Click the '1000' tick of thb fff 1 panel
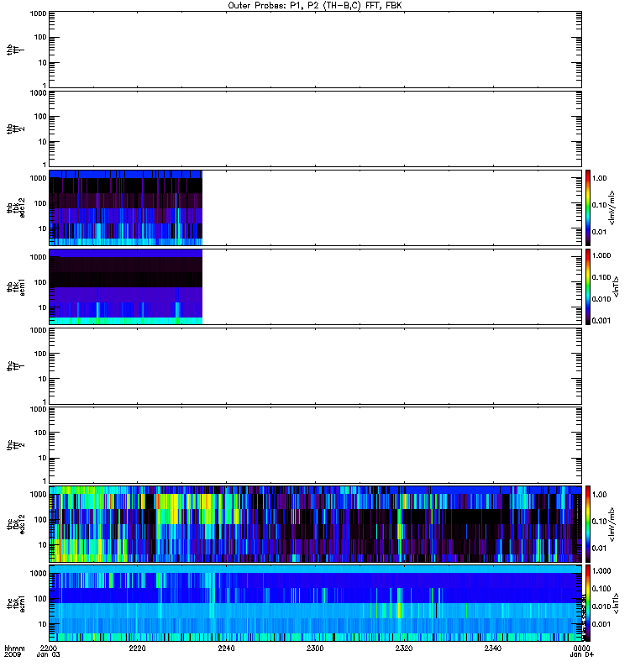 pyautogui.click(x=38, y=13)
